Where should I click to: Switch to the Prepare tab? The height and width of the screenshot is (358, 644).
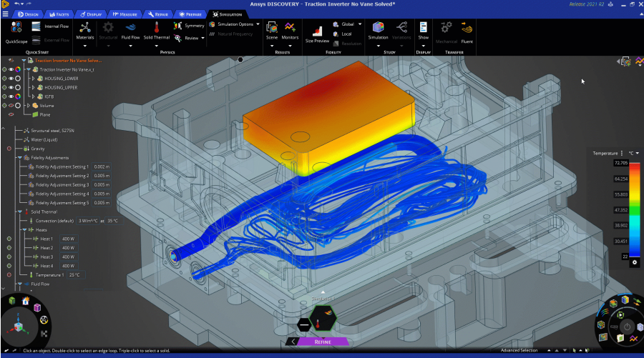pos(190,14)
